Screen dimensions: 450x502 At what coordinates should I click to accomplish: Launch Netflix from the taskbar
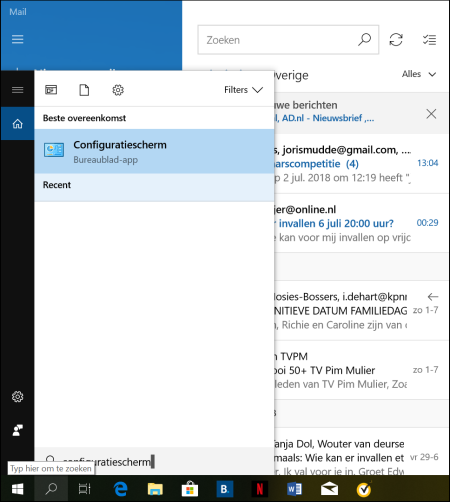[x=260, y=489]
